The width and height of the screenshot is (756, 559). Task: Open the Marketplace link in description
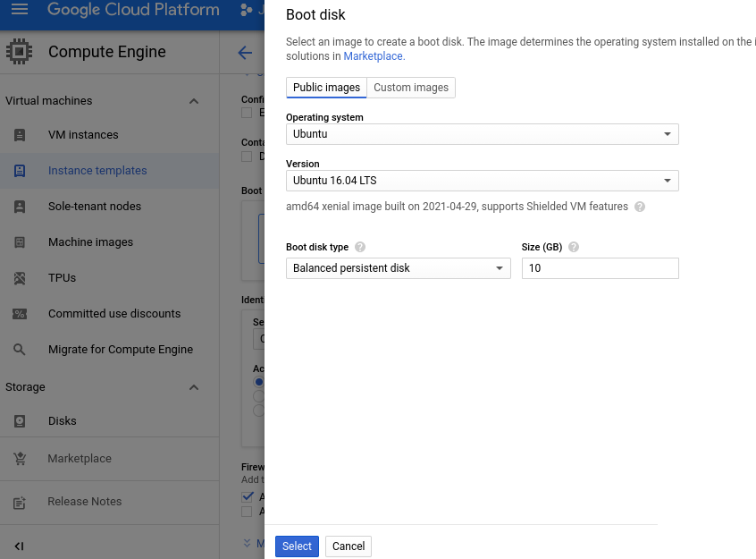[x=374, y=56]
